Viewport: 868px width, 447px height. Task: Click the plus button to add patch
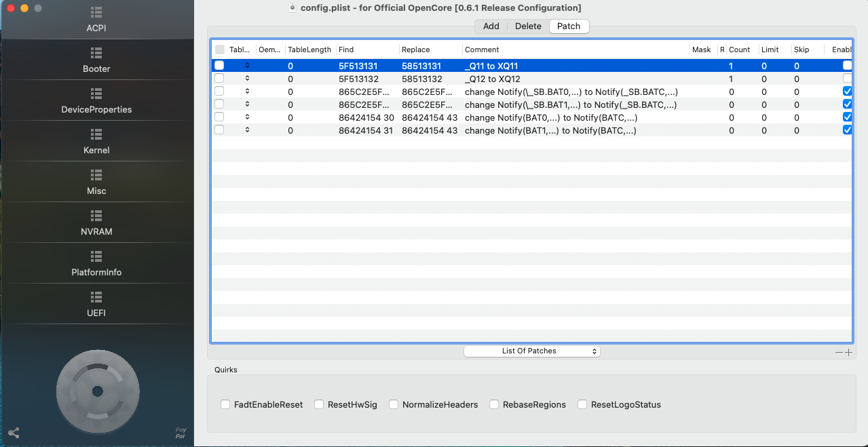848,353
